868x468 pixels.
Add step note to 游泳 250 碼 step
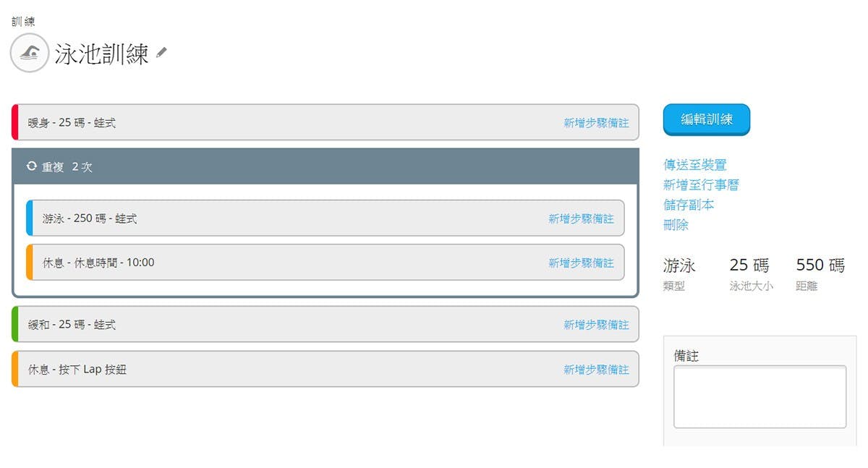(581, 218)
